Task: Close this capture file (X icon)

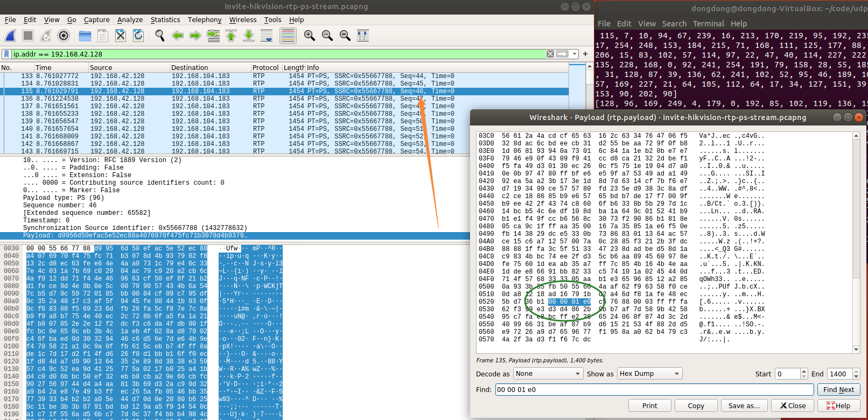Action: click(121, 36)
